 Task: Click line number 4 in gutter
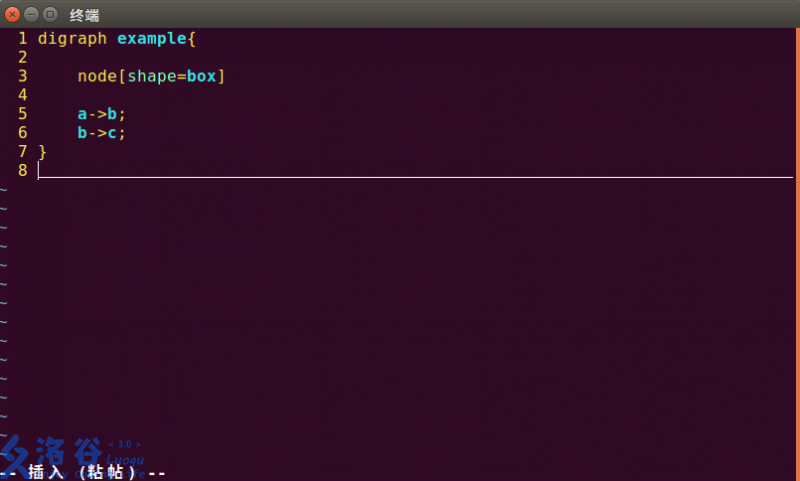pyautogui.click(x=22, y=95)
